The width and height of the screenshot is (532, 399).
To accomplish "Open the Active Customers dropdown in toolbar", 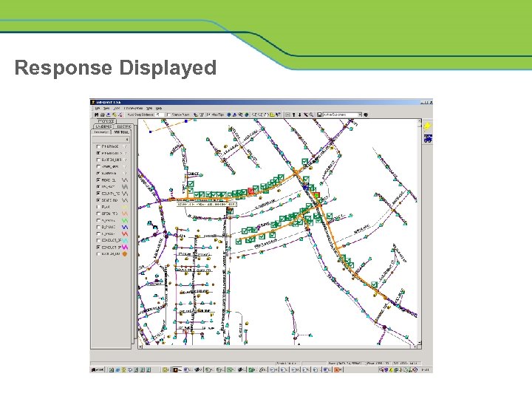I will [361, 115].
